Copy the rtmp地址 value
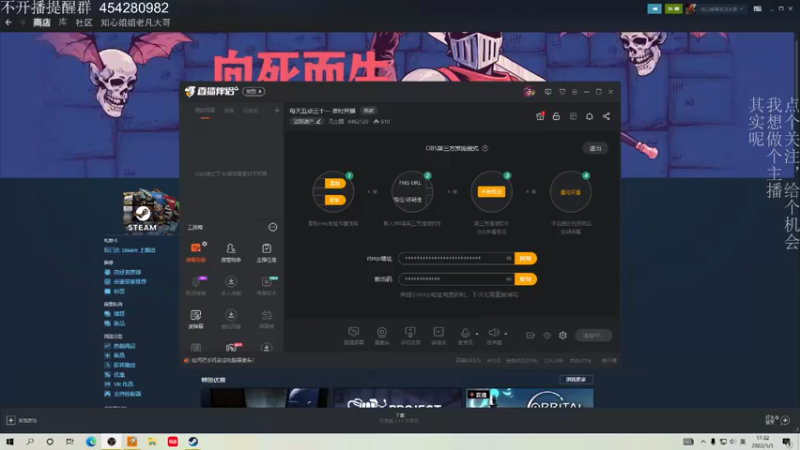Image resolution: width=800 pixels, height=450 pixels. tap(526, 258)
